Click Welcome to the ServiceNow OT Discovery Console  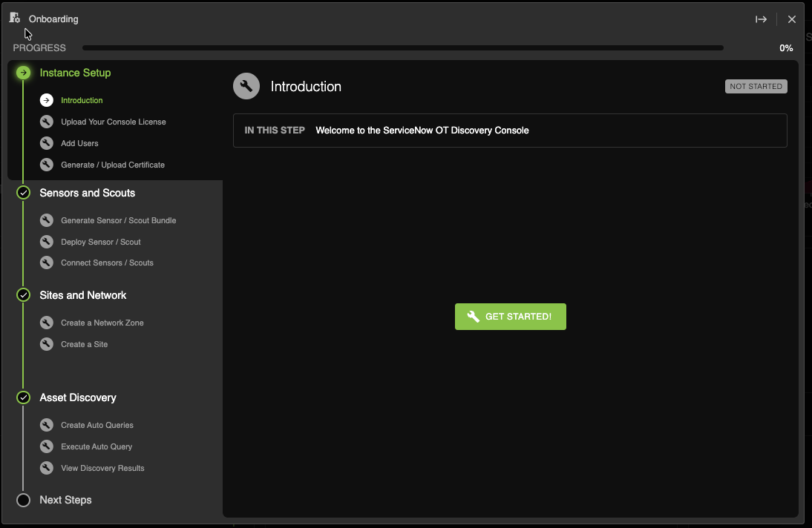(422, 131)
